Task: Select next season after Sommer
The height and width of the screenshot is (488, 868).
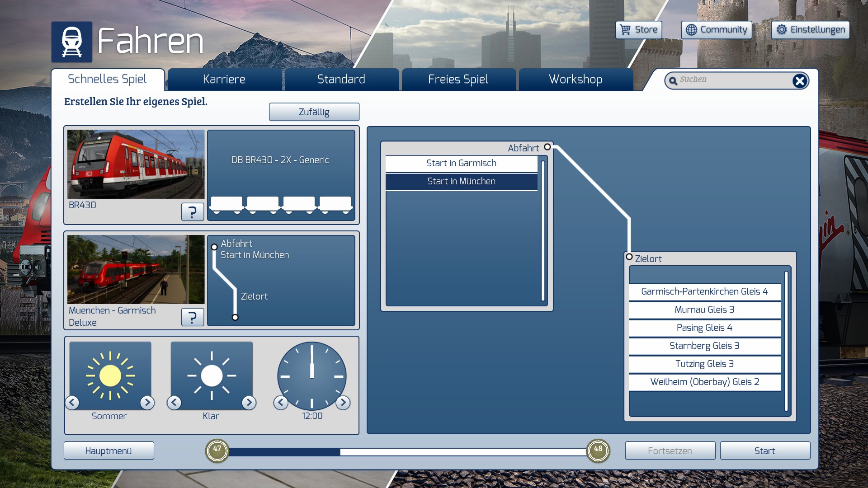Action: (x=147, y=402)
